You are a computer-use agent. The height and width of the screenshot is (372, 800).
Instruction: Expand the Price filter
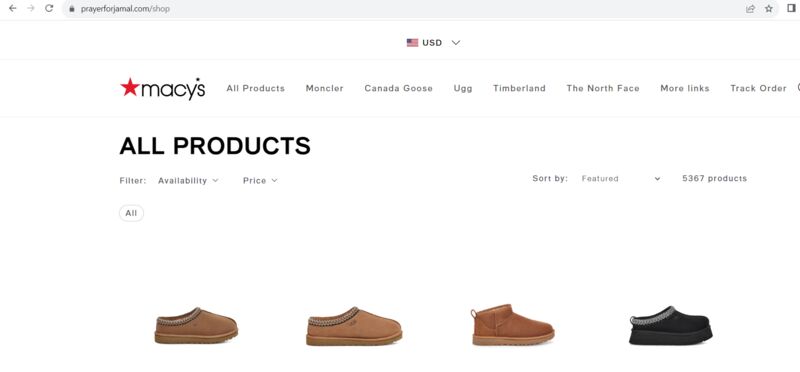260,181
